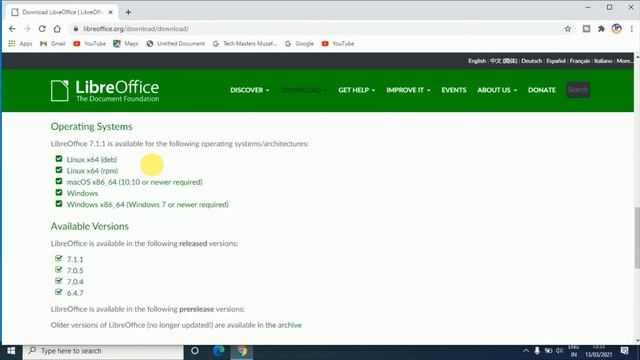Expand the DOWNLOAD menu
The width and height of the screenshot is (640, 360).
point(303,90)
